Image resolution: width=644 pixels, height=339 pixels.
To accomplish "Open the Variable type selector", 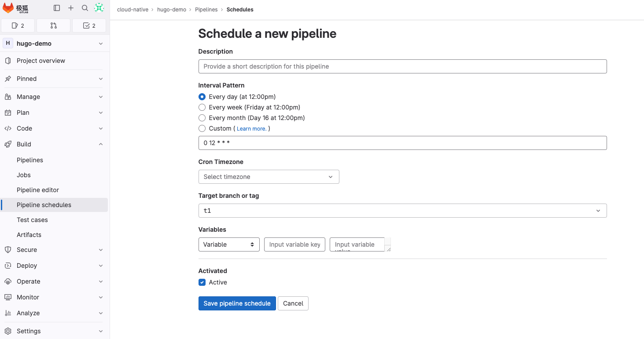I will [x=229, y=244].
